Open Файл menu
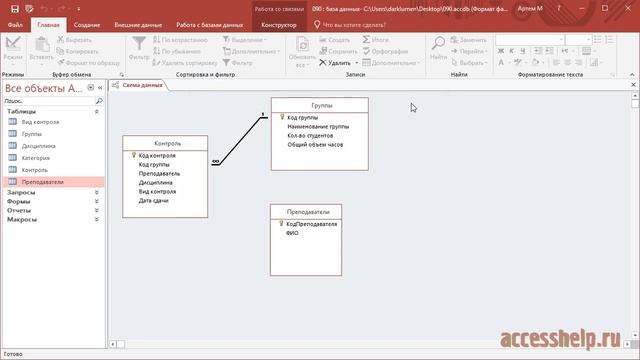 tap(15, 25)
